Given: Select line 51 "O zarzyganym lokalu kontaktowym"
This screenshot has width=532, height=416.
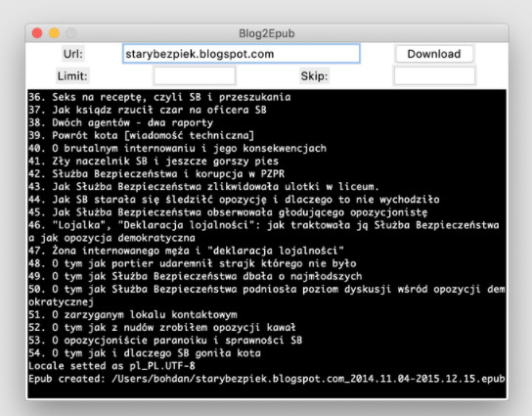Looking at the screenshot, I should point(133,315).
